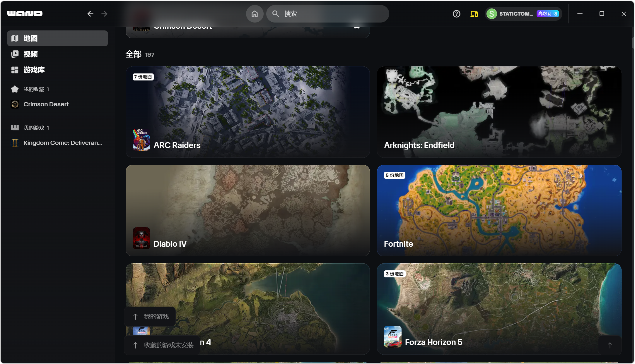Close the WAND window
The height and width of the screenshot is (364, 635).
point(624,14)
